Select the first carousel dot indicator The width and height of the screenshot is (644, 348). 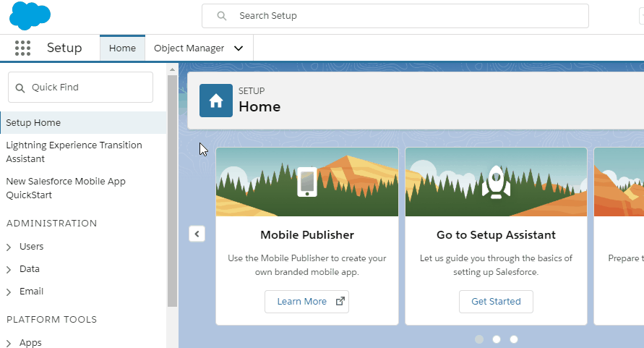(x=479, y=339)
